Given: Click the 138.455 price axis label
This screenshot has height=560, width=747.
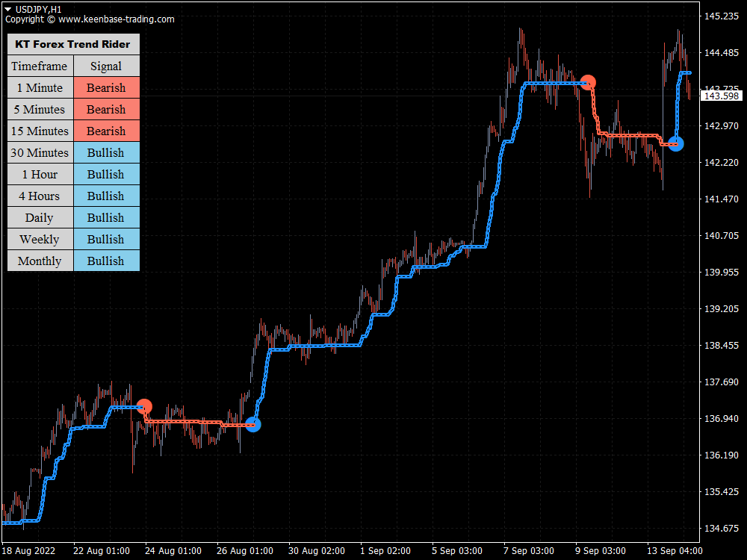Looking at the screenshot, I should point(722,345).
